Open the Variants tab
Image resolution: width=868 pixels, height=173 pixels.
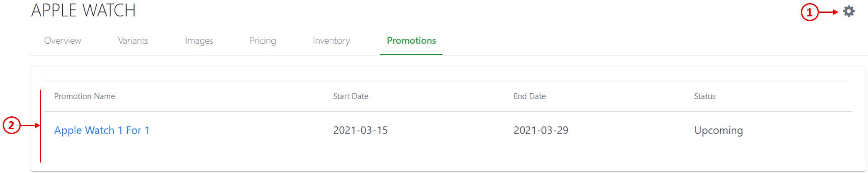coord(133,41)
